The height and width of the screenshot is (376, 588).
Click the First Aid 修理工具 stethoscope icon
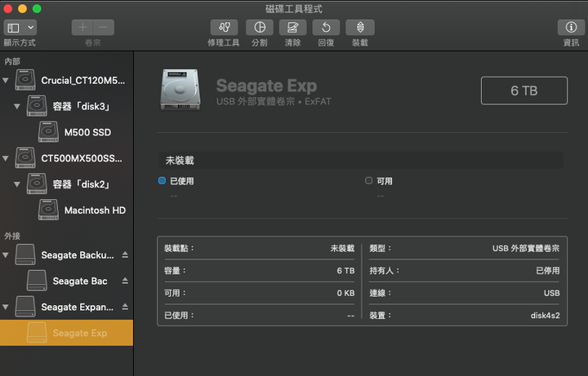224,28
